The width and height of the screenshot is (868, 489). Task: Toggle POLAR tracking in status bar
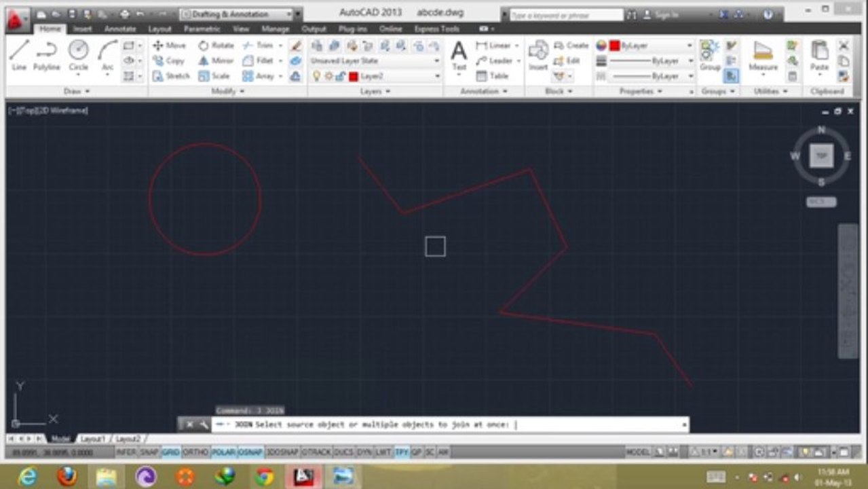point(223,452)
